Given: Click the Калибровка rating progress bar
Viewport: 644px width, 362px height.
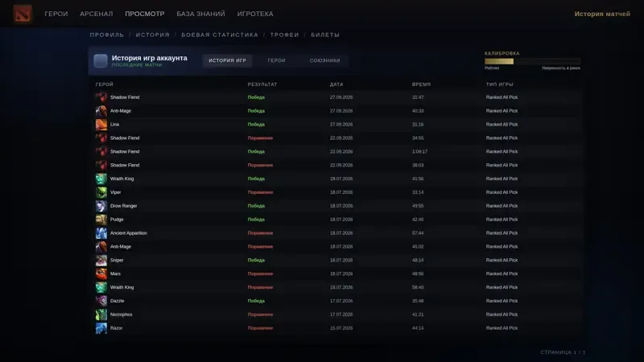Looking at the screenshot, I should [532, 61].
